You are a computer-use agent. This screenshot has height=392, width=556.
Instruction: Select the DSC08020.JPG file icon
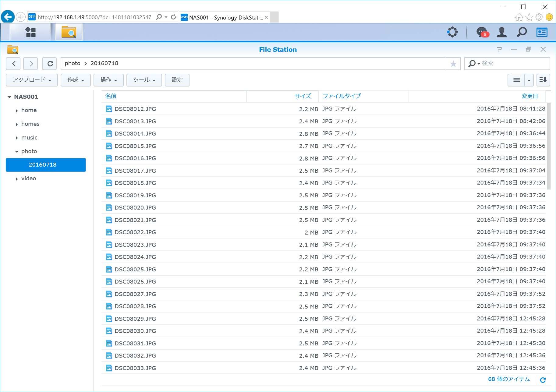pyautogui.click(x=109, y=207)
